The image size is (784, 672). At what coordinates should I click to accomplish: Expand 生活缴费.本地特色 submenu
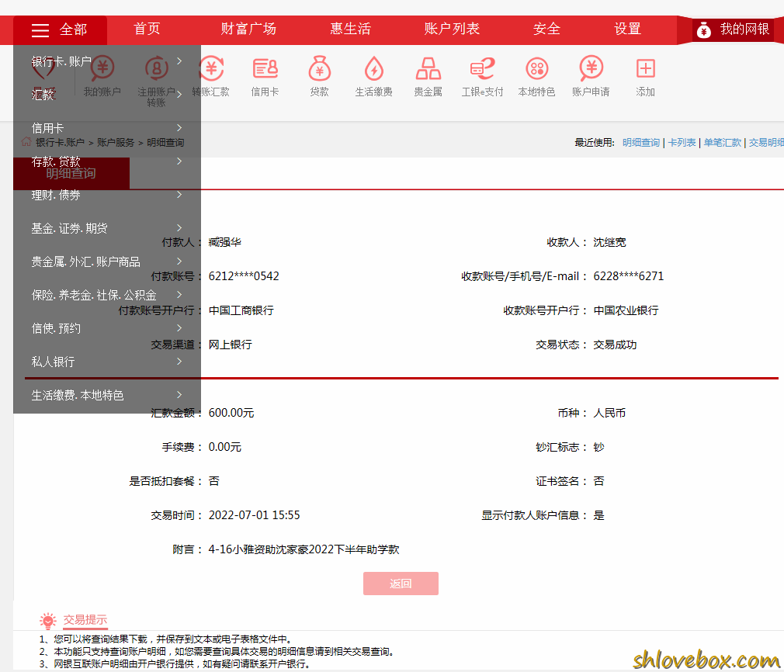pyautogui.click(x=107, y=395)
